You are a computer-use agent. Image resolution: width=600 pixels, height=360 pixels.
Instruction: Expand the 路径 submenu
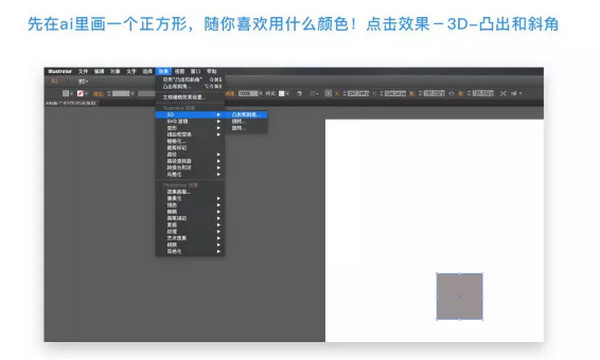(x=190, y=154)
